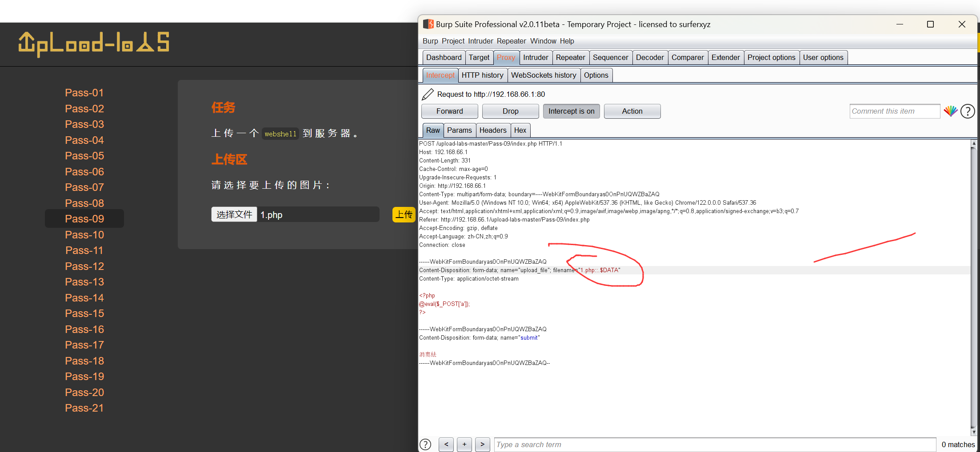Click the search term input field

715,444
